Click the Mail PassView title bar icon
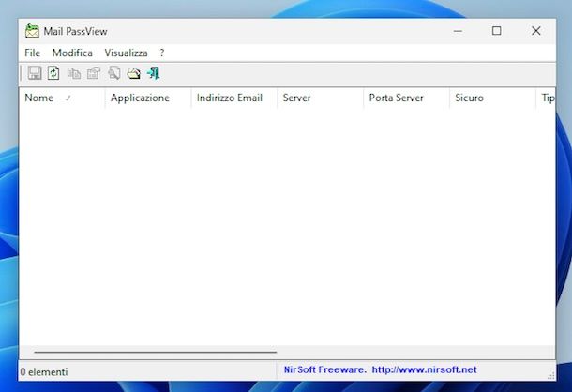Viewport: 572px width, 392px height. (32, 31)
